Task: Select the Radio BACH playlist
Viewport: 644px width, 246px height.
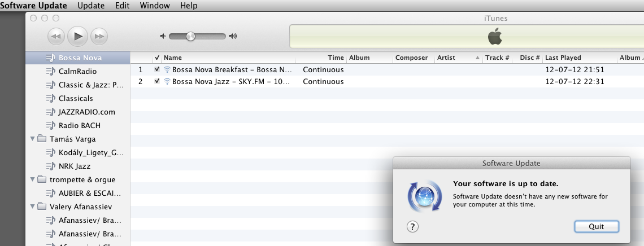Action: pos(78,125)
